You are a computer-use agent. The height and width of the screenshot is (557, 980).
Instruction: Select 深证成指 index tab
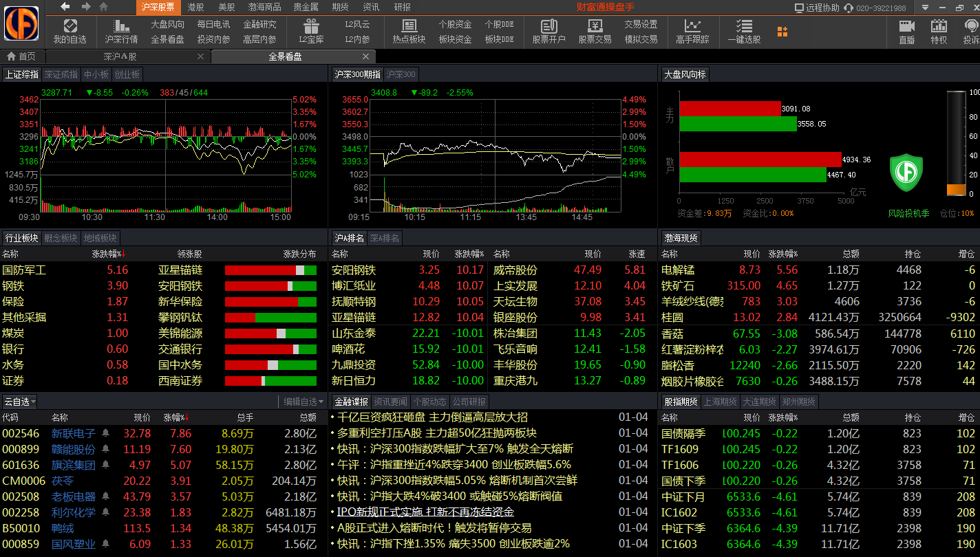(x=61, y=74)
